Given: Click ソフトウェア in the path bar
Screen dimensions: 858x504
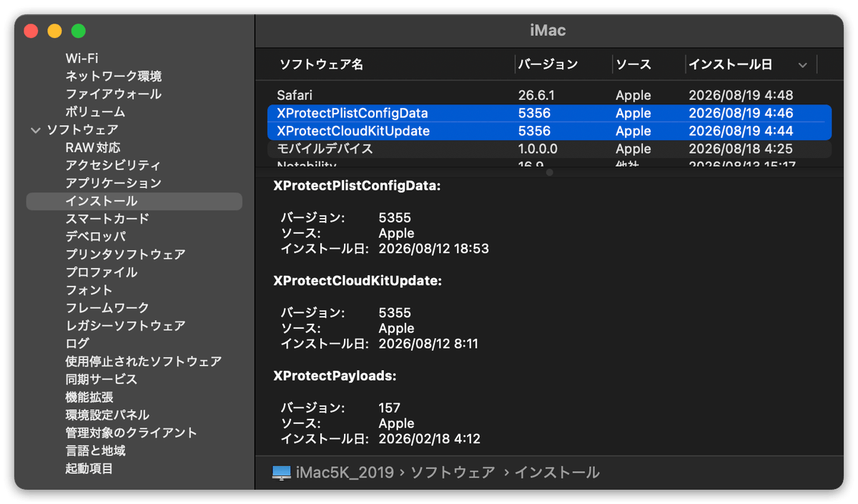Looking at the screenshot, I should coord(453,473).
